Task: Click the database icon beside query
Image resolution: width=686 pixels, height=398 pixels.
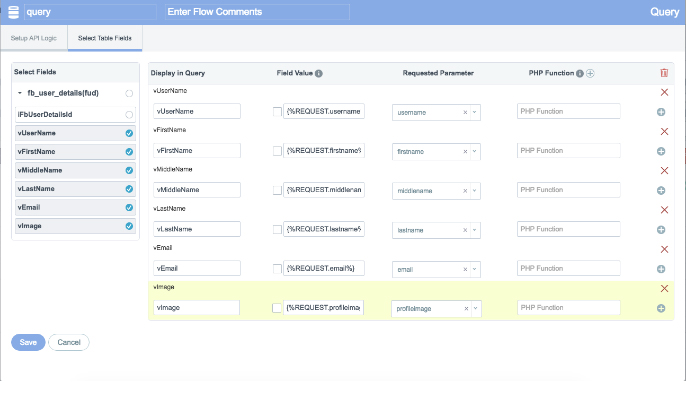Action: 14,12
